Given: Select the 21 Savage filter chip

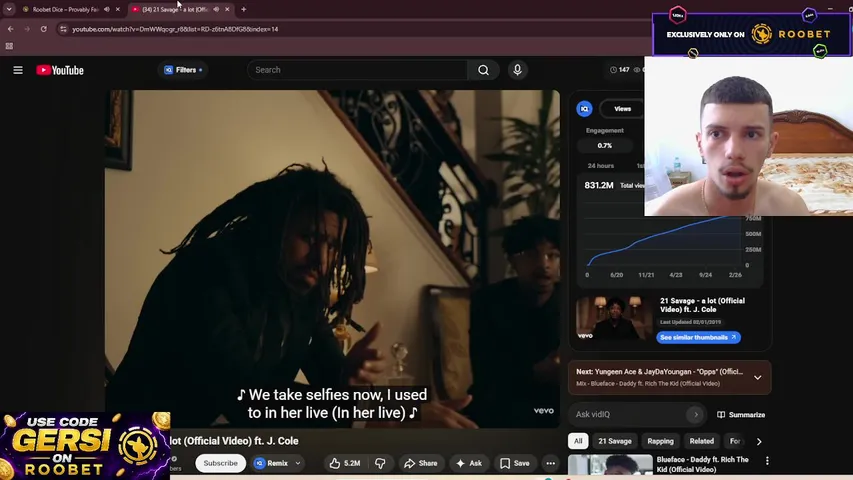Looking at the screenshot, I should tap(615, 441).
